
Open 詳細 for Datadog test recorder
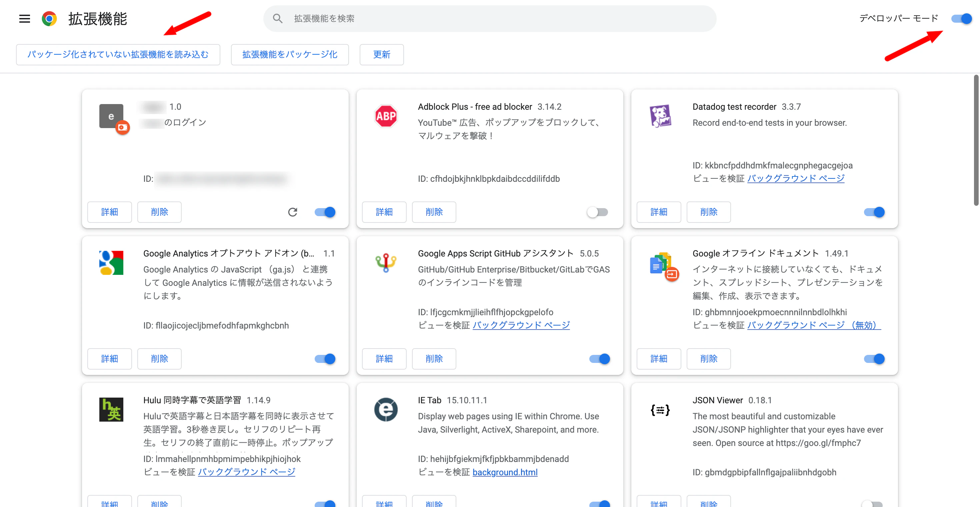[659, 212]
